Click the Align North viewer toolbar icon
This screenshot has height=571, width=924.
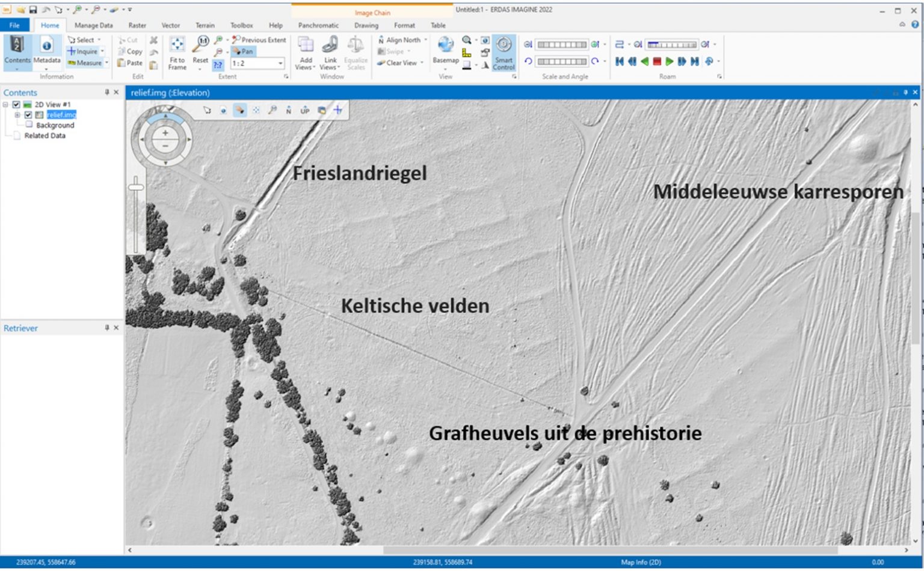click(289, 111)
